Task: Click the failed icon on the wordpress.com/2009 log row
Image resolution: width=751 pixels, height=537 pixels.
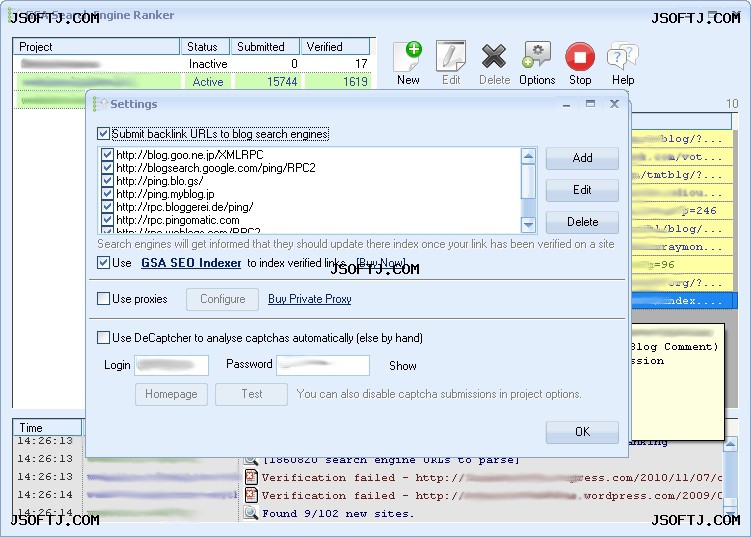Action: pyautogui.click(x=250, y=495)
